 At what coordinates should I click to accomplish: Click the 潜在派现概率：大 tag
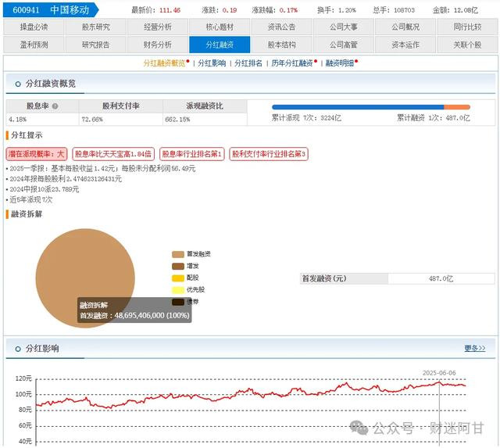coord(37,154)
